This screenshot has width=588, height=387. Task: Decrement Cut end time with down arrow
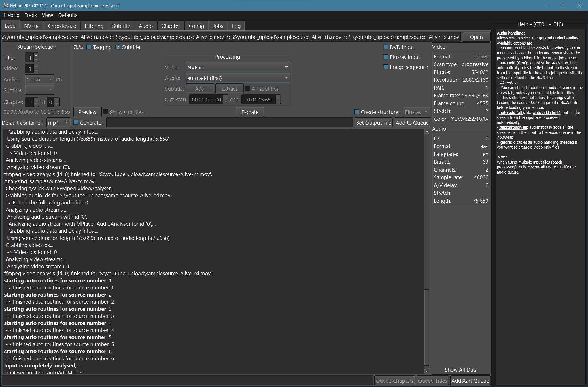pyautogui.click(x=278, y=101)
